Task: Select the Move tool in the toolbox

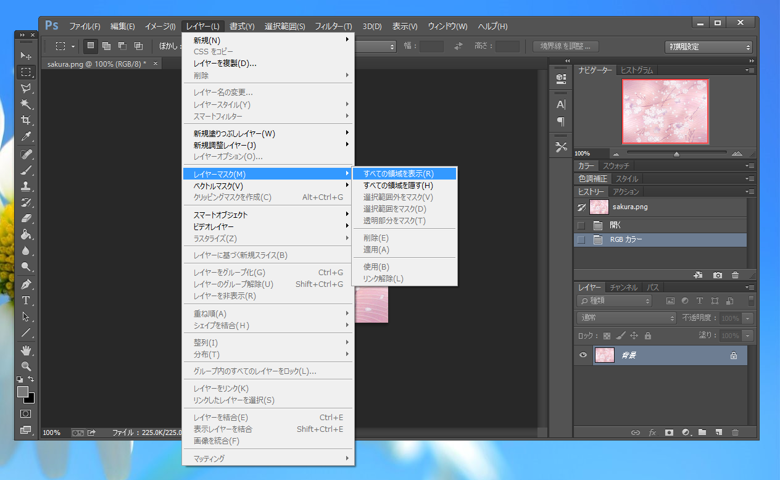Action: tap(27, 56)
